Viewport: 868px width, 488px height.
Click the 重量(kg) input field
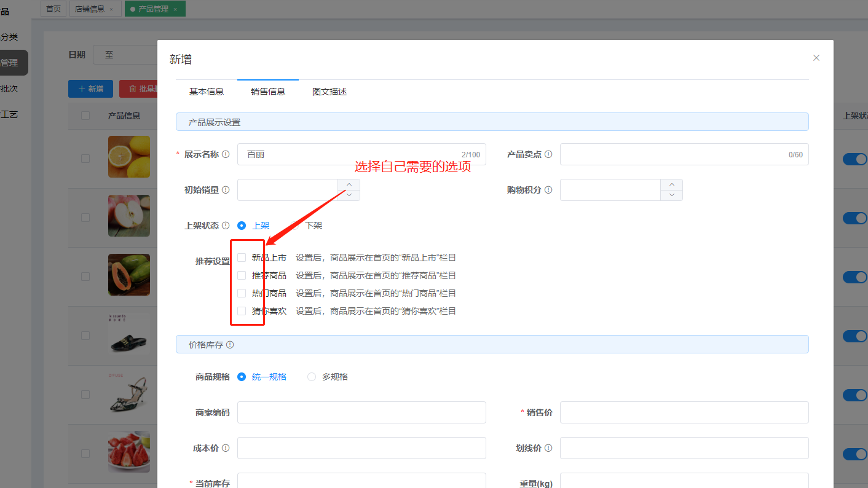684,480
